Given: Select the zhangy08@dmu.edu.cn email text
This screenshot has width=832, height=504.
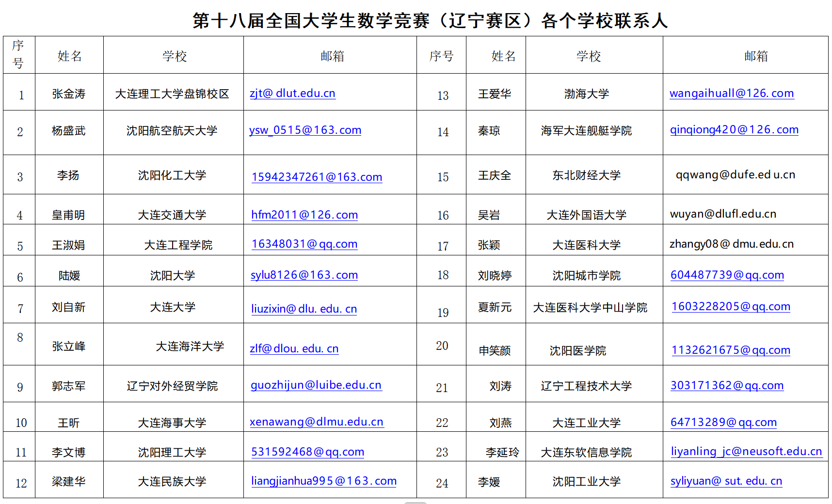Looking at the screenshot, I should pyautogui.click(x=732, y=244).
